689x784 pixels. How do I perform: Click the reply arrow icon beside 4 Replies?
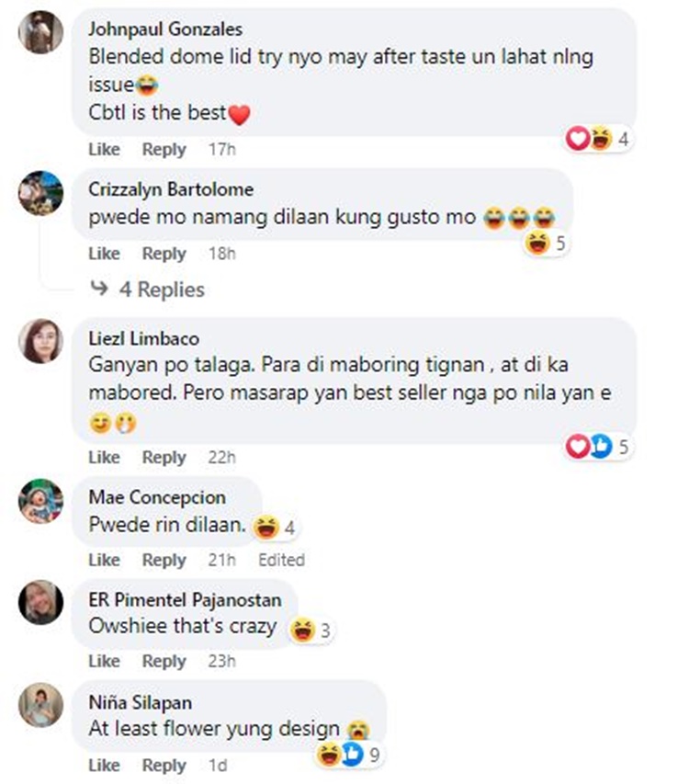99,288
